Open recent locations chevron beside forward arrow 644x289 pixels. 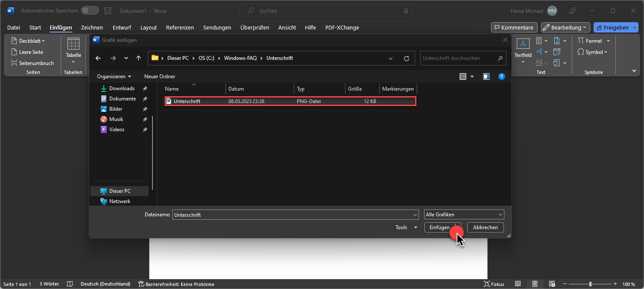tap(126, 58)
